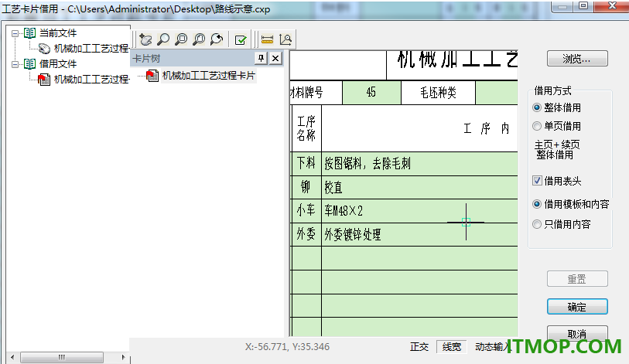The image size is (629, 364).
Task: Click the 取消 button
Action: pyautogui.click(x=577, y=332)
